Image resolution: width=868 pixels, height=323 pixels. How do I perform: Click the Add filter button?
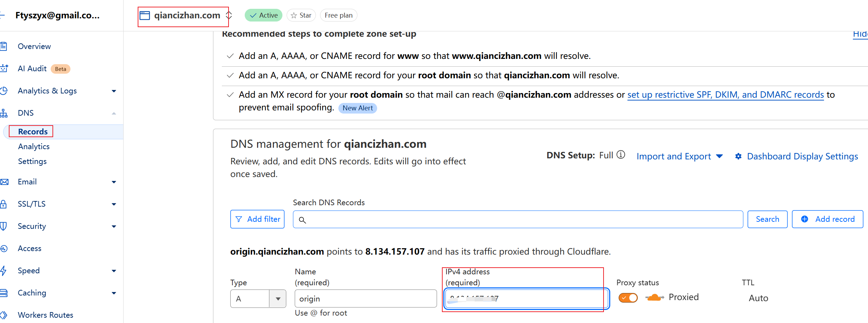[257, 219]
